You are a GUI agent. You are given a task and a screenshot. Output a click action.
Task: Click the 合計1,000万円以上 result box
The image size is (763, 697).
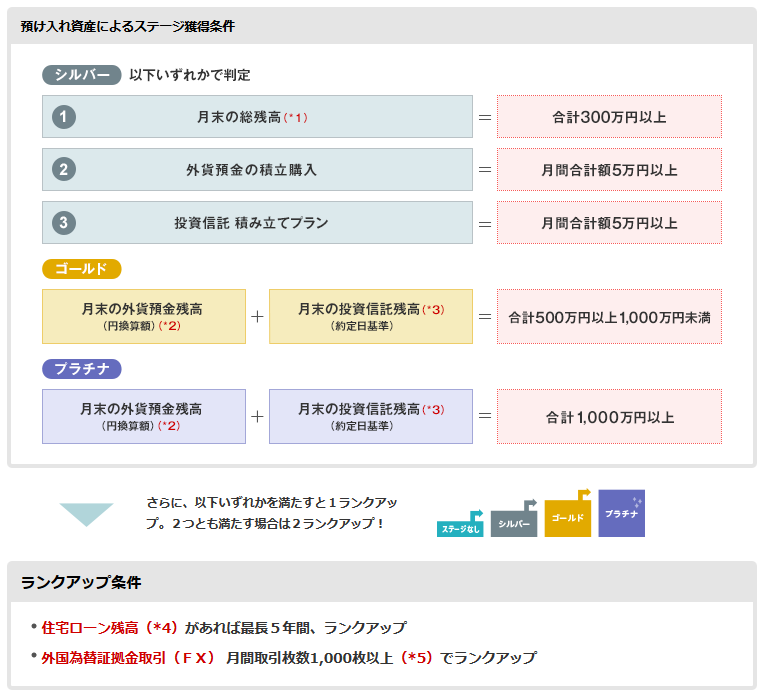coord(609,416)
